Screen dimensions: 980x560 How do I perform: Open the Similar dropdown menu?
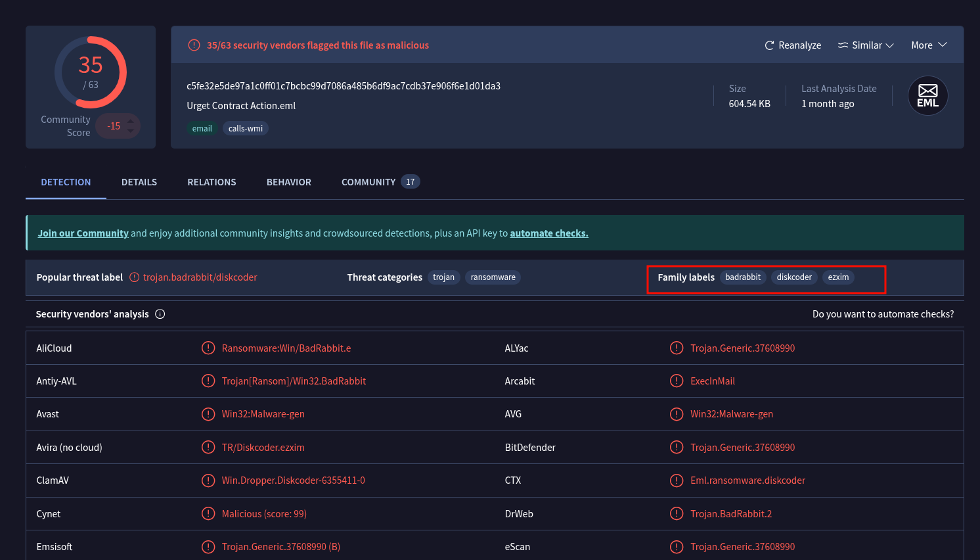pos(866,45)
